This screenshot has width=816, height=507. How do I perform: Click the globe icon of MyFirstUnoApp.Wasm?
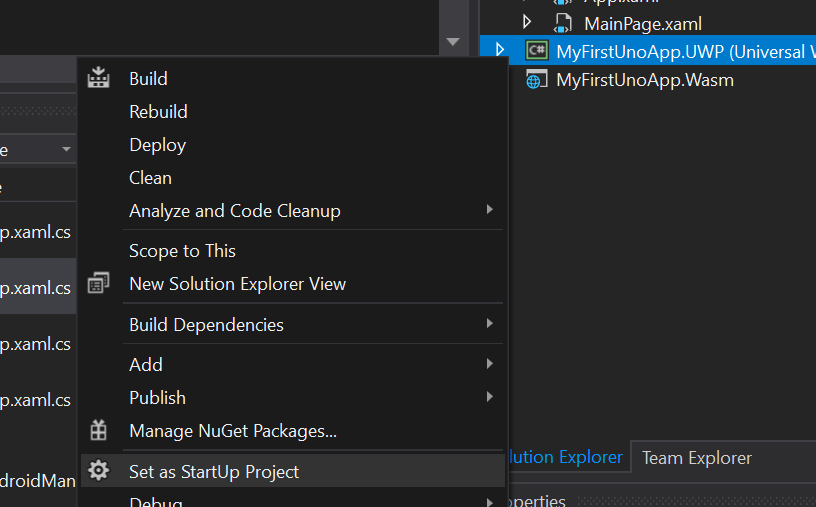tap(536, 80)
